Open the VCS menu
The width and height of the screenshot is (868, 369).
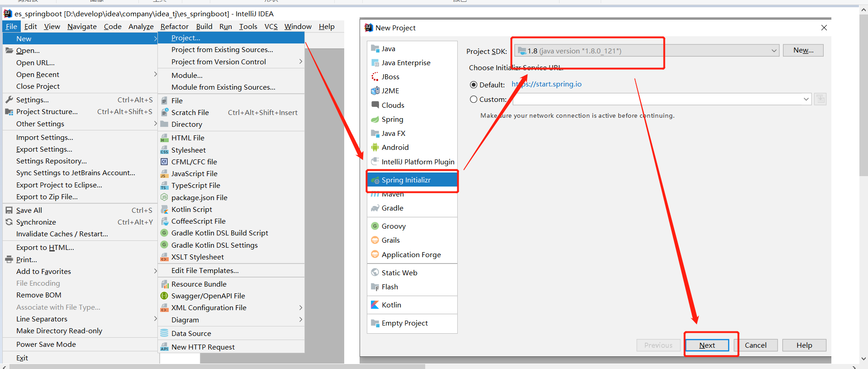[271, 26]
